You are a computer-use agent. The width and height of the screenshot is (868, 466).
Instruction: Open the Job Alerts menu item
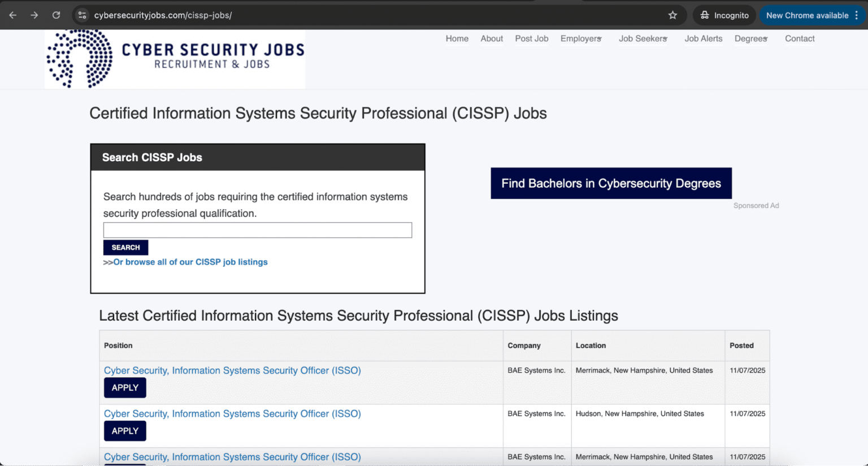click(704, 38)
